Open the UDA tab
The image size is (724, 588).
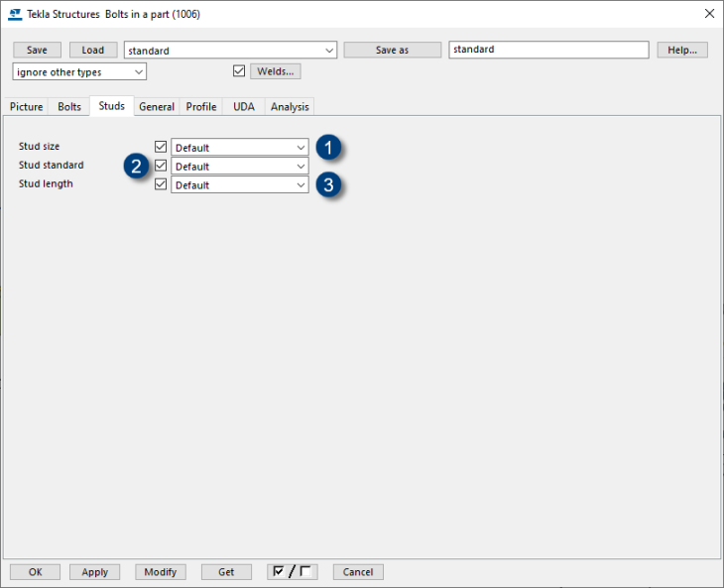click(x=244, y=107)
